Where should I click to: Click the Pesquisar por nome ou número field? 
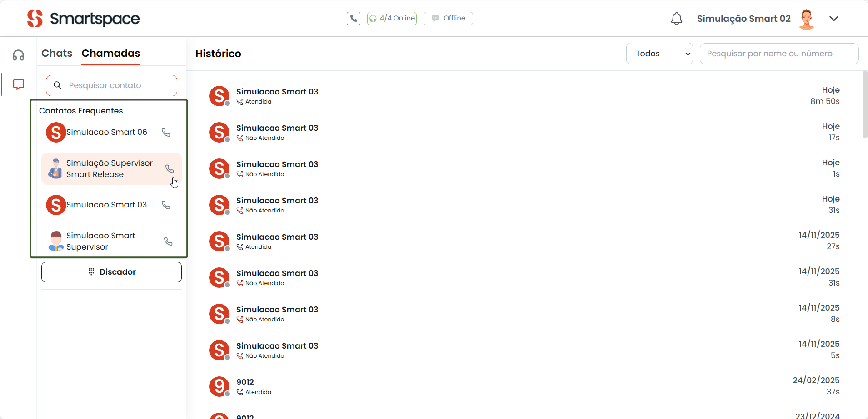(x=779, y=54)
